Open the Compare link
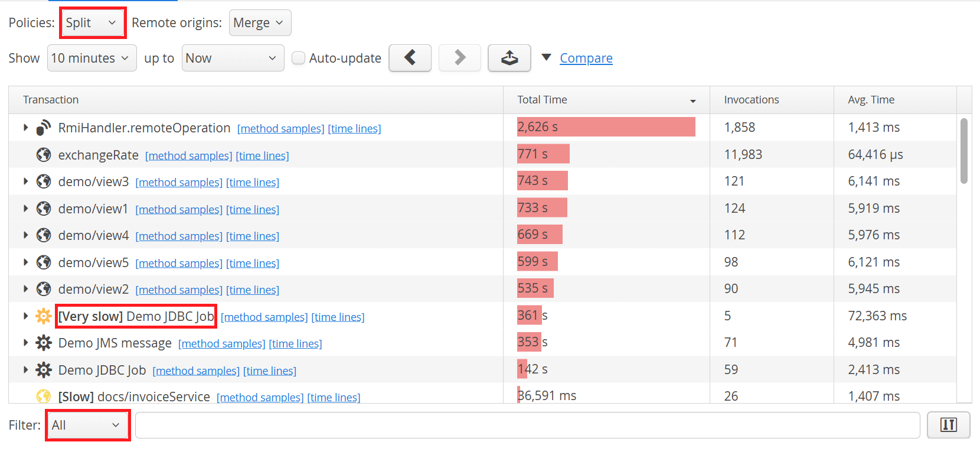Screen dimensions: 980x458 tap(586, 58)
